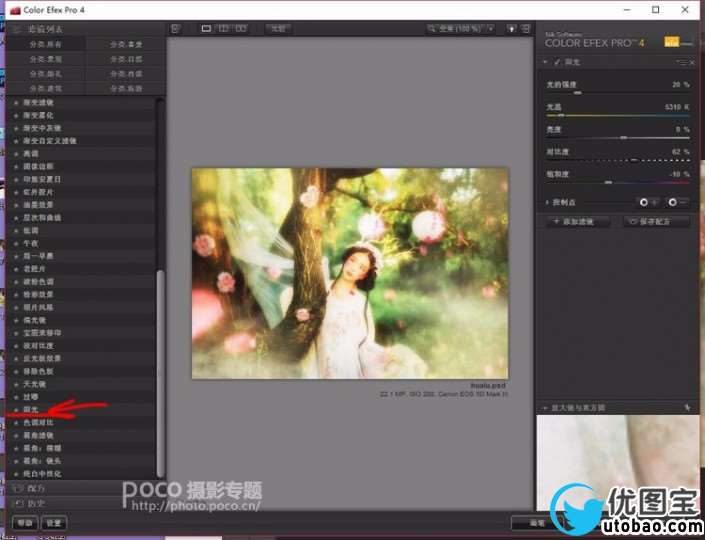Click the pin icon in loupe panel header

coord(688,408)
